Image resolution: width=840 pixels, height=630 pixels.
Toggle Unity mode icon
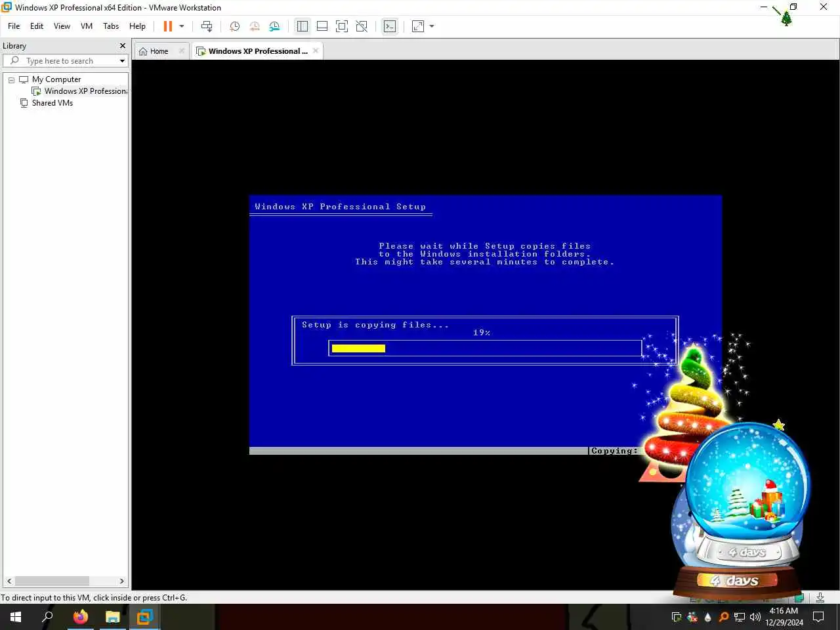tap(362, 26)
